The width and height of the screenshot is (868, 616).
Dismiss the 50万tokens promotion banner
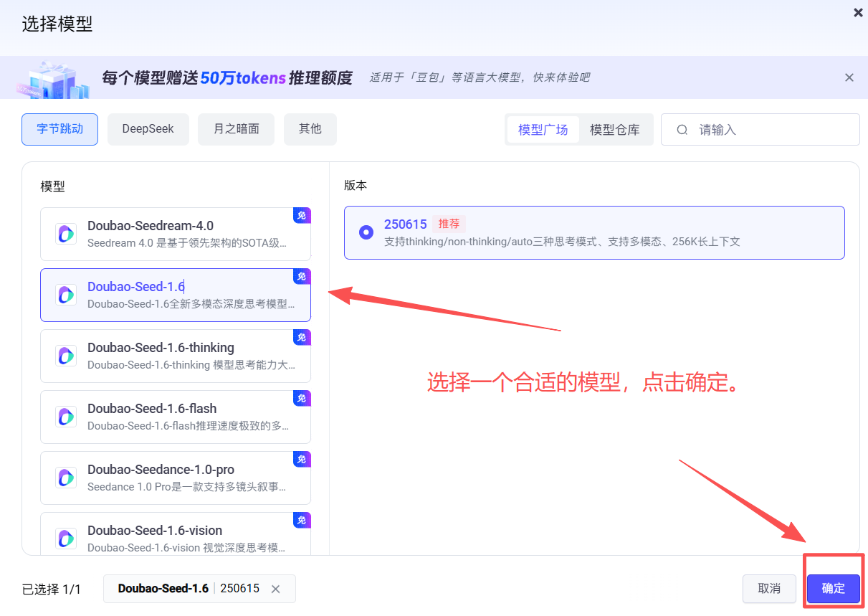(849, 77)
